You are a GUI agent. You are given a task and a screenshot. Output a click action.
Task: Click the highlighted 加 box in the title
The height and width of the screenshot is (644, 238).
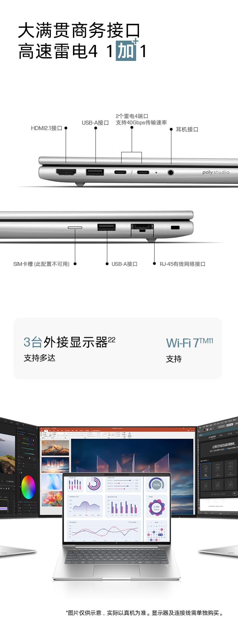coord(126,51)
